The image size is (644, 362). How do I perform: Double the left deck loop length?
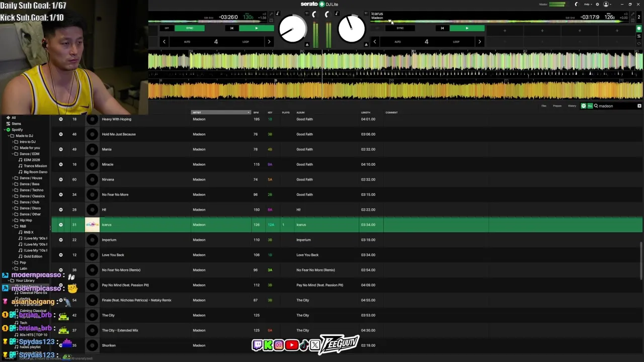(269, 42)
